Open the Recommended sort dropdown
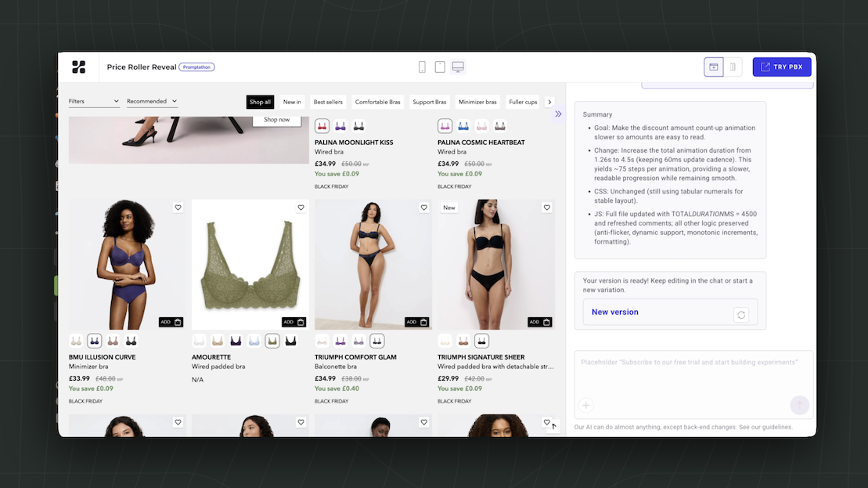Screen dimensions: 868x488 click(x=152, y=101)
